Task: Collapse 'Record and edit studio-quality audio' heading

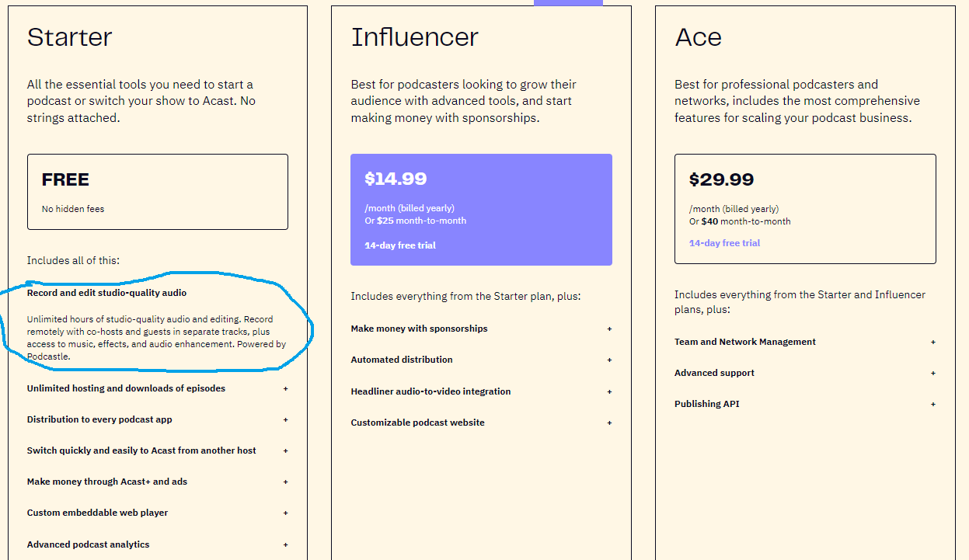Action: click(107, 293)
